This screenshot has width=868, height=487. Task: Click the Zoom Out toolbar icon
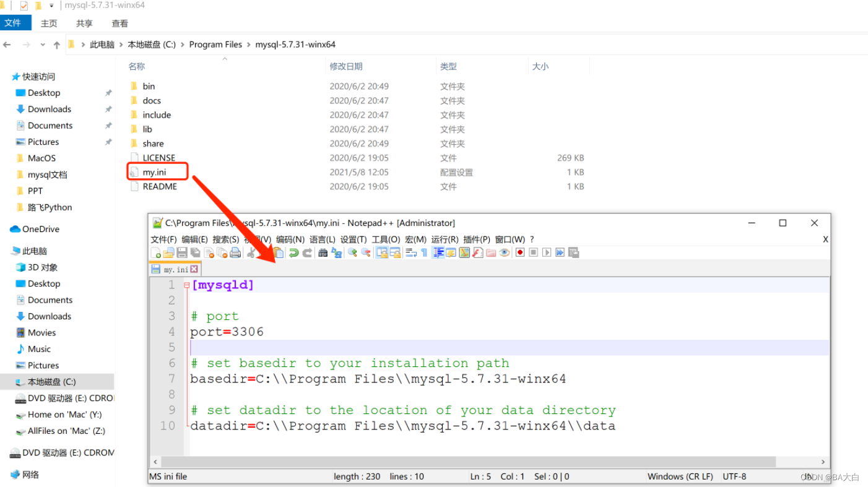point(367,252)
